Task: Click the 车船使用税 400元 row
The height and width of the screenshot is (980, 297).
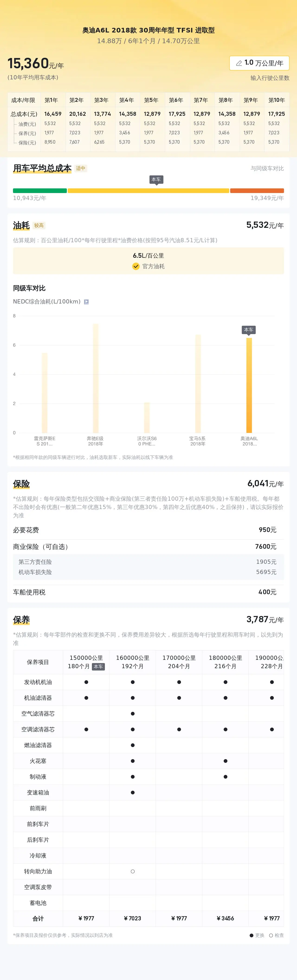Action: point(148,592)
